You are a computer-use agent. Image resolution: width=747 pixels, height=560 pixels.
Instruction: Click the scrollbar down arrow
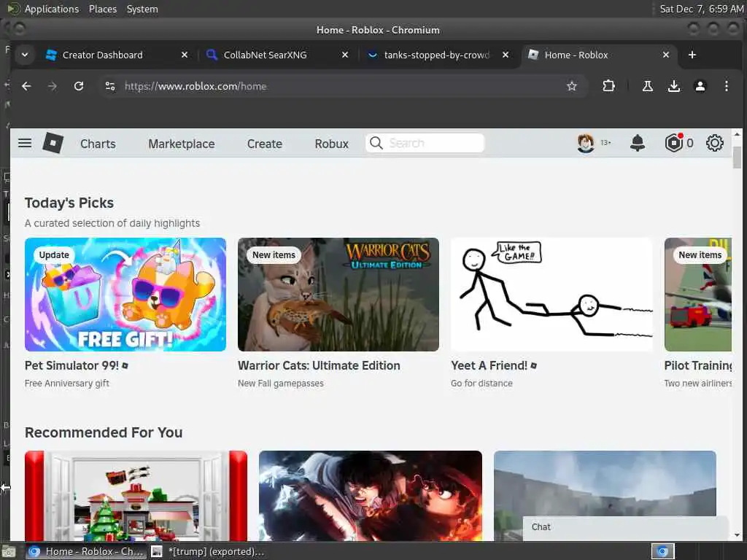tap(737, 535)
